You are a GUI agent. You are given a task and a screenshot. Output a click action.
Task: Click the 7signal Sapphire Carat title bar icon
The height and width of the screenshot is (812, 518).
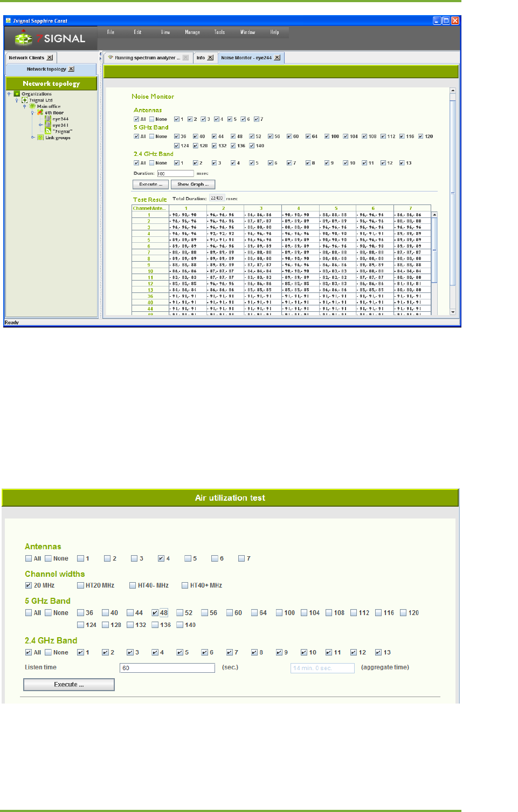[8, 21]
